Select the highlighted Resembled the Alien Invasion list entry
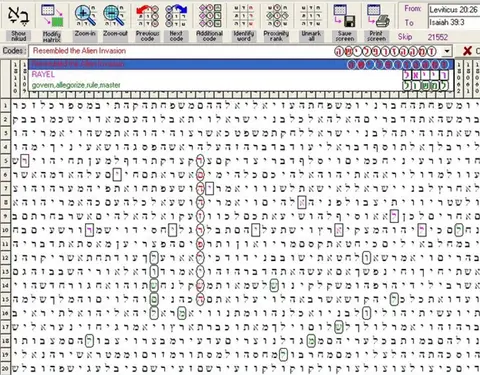The height and width of the screenshot is (375, 480). (241, 64)
